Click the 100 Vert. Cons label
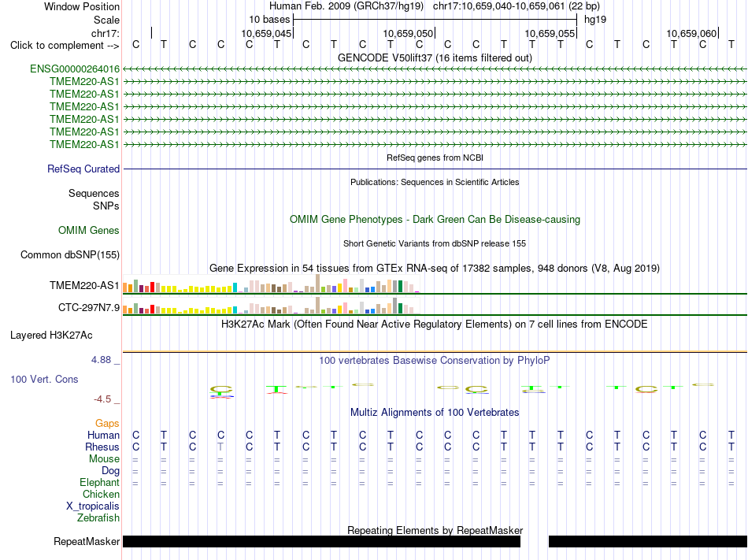Screen dimensions: 748x560 [44, 379]
